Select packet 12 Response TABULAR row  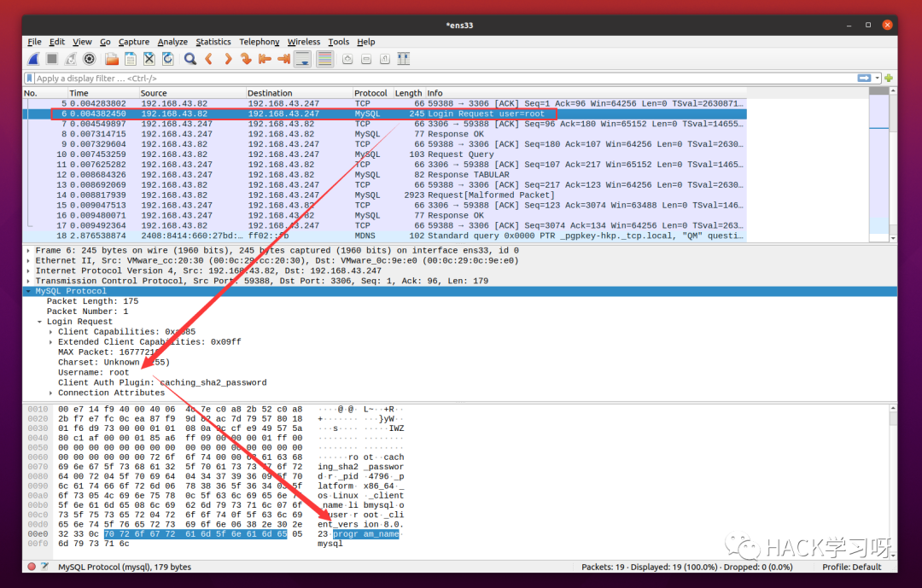point(385,175)
